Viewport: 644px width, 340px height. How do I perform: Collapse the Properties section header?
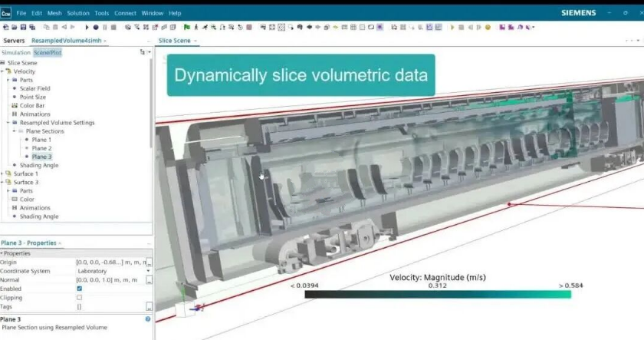(2, 253)
